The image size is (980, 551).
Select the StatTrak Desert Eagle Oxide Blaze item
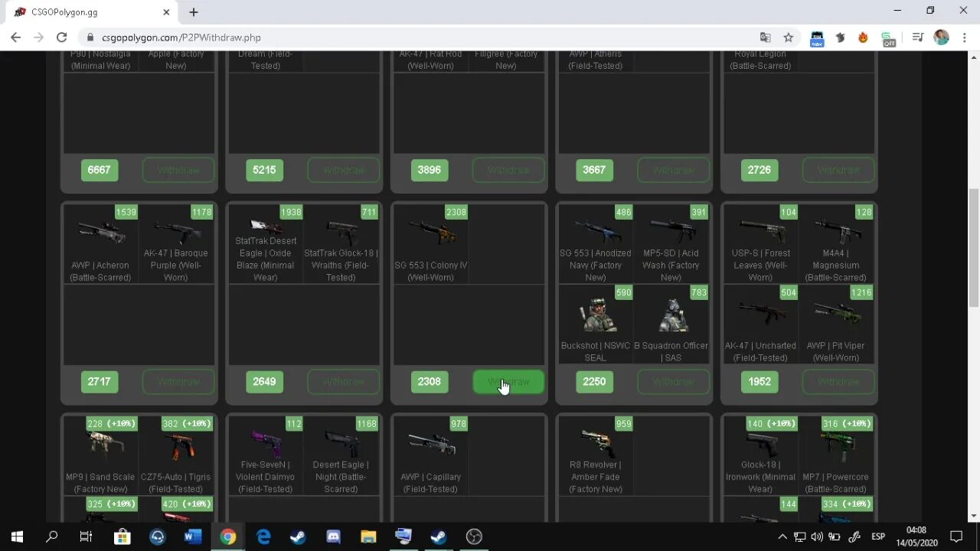[x=266, y=244]
